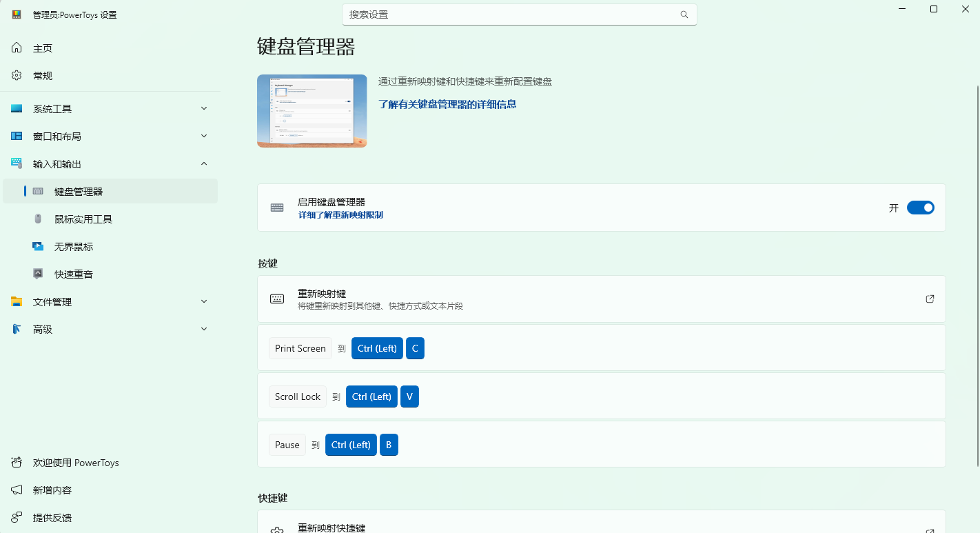The height and width of the screenshot is (533, 980).
Task: Click the 按键 section label
Action: tap(268, 263)
